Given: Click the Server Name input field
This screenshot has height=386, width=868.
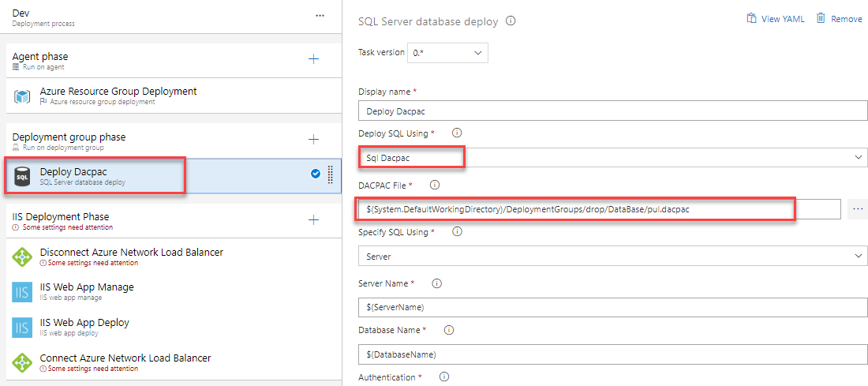Looking at the screenshot, I should (x=613, y=307).
